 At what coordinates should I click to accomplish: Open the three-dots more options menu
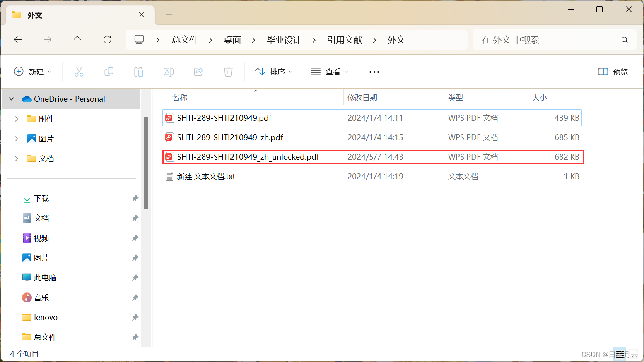(374, 72)
